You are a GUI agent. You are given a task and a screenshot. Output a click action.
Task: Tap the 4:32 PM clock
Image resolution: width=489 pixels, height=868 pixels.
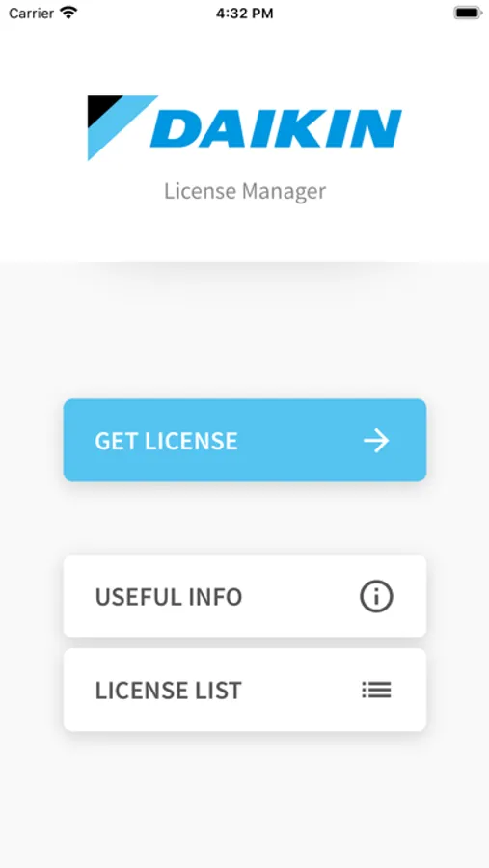tap(244, 14)
